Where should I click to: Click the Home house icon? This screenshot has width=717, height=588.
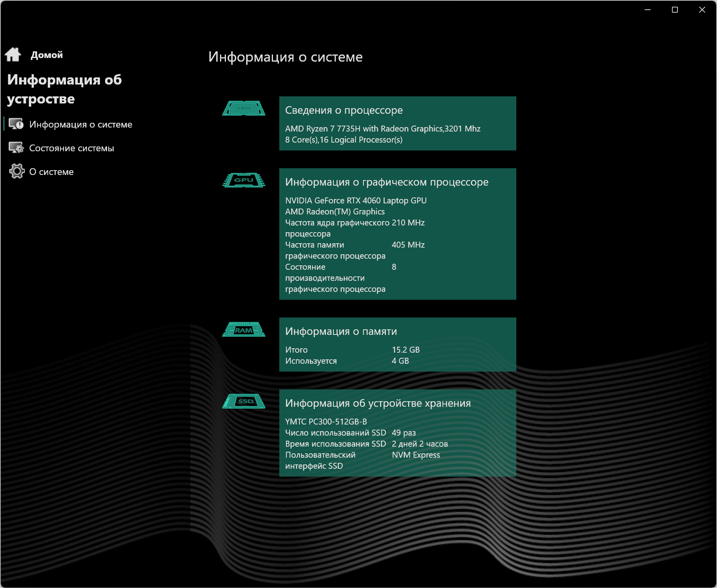(13, 54)
